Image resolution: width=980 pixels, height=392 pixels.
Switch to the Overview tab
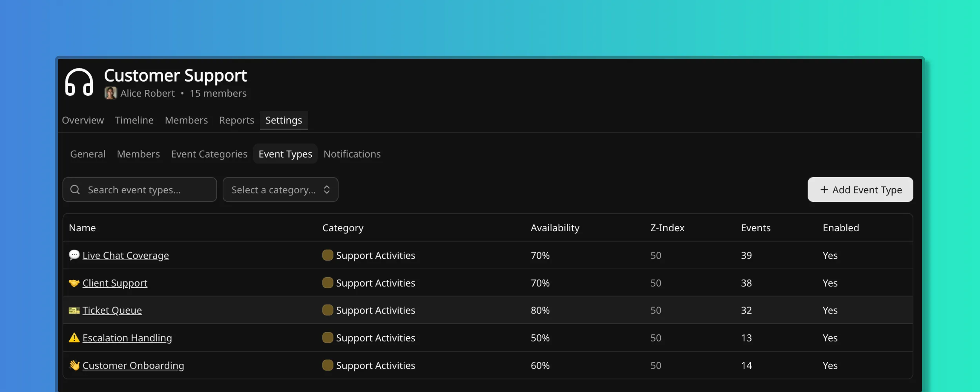pyautogui.click(x=83, y=120)
